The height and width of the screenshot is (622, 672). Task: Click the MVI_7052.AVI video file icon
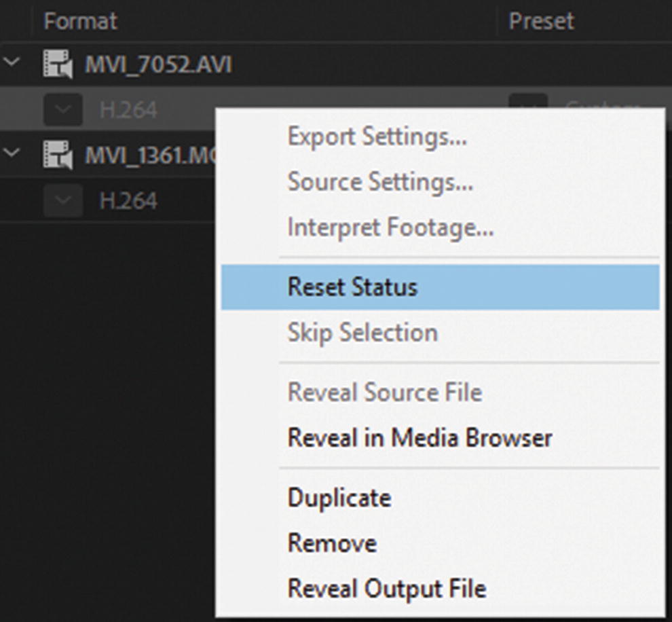click(x=57, y=66)
